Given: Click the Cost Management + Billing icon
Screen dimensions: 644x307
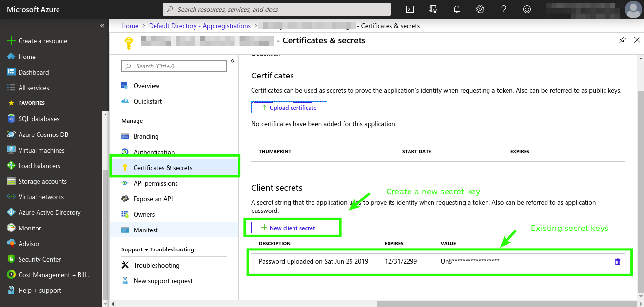Looking at the screenshot, I should point(11,275).
